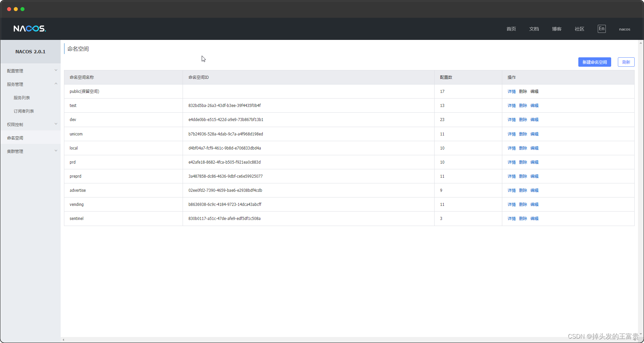Delete the preprd namespace
The width and height of the screenshot is (644, 343).
[x=523, y=176]
